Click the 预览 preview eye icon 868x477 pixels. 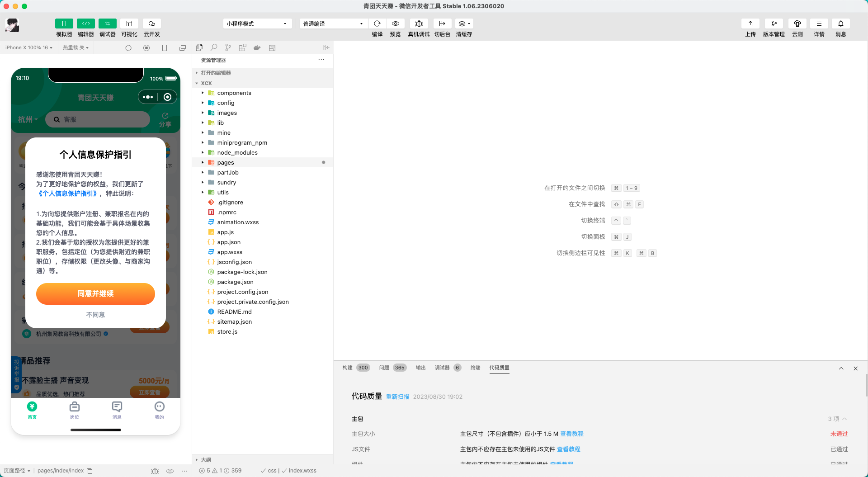396,24
